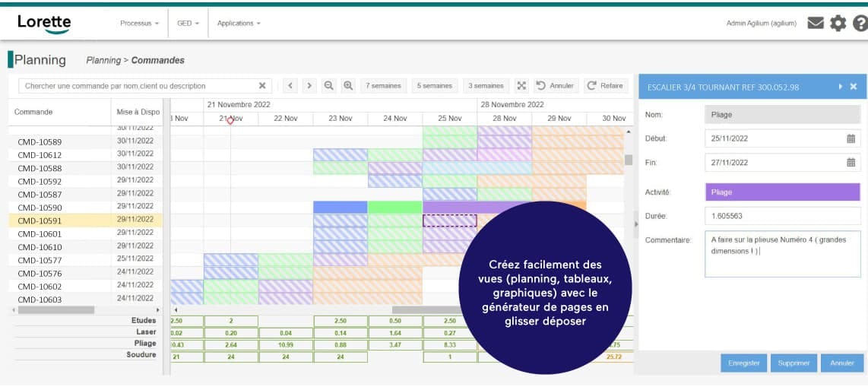Sort by Mise à Dispo header

(138, 112)
